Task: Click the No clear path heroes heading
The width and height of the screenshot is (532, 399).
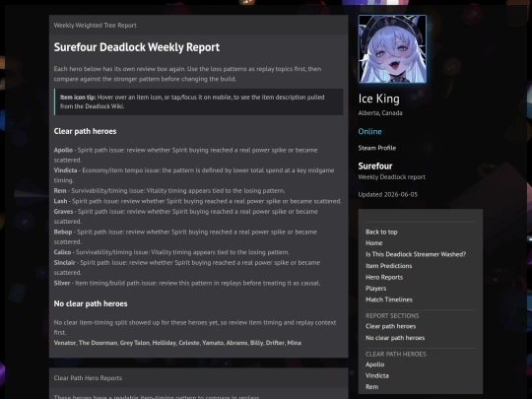Action: click(91, 303)
